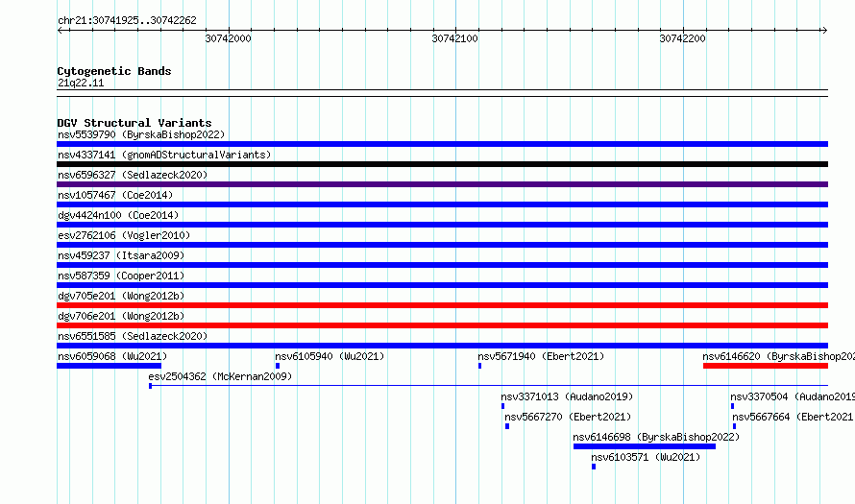Open nsv1057467 (Coe2014) variant details
This screenshot has height=504, width=855.
point(115,195)
